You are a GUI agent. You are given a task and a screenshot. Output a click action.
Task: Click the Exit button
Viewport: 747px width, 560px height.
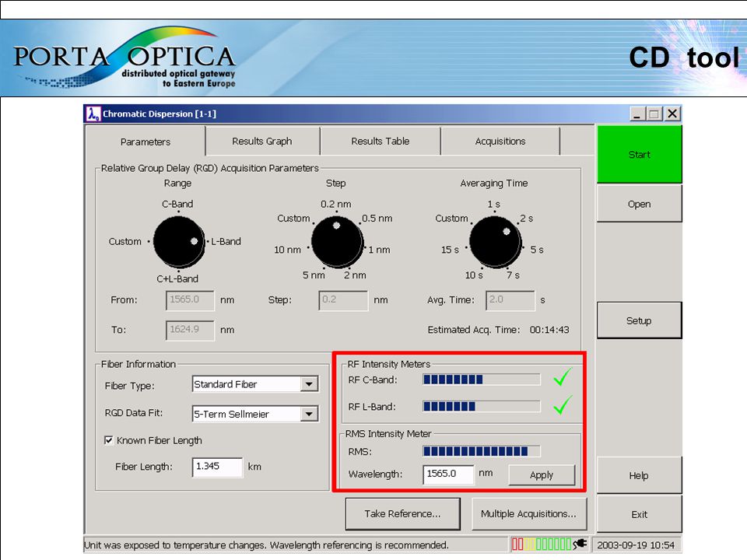[639, 514]
